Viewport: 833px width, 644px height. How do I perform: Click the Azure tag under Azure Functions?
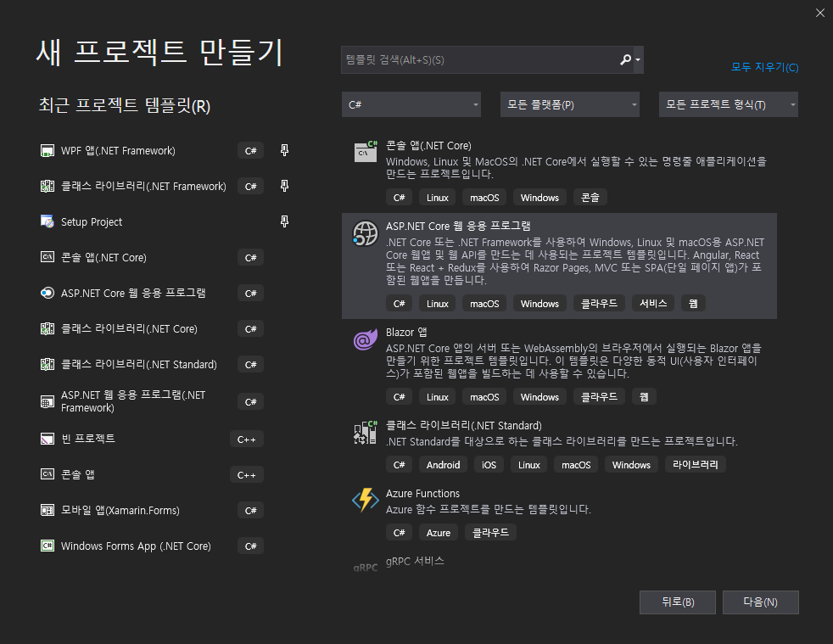(439, 533)
